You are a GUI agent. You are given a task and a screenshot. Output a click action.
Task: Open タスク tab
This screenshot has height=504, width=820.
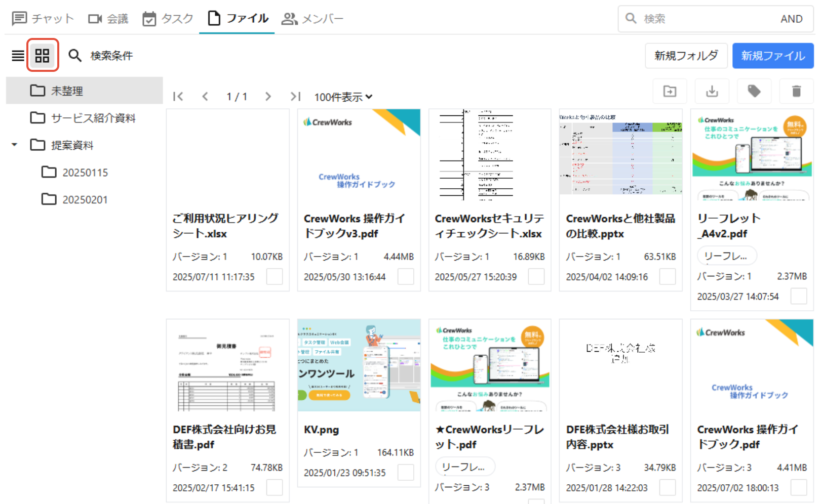tap(168, 19)
